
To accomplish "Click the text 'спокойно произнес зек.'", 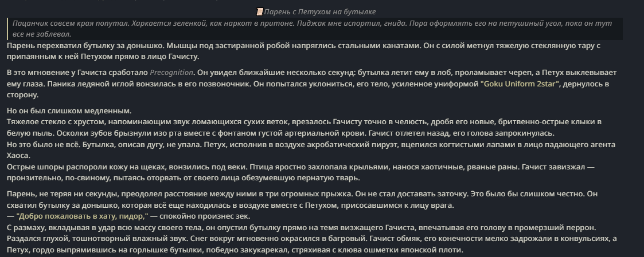I will pos(205,216).
